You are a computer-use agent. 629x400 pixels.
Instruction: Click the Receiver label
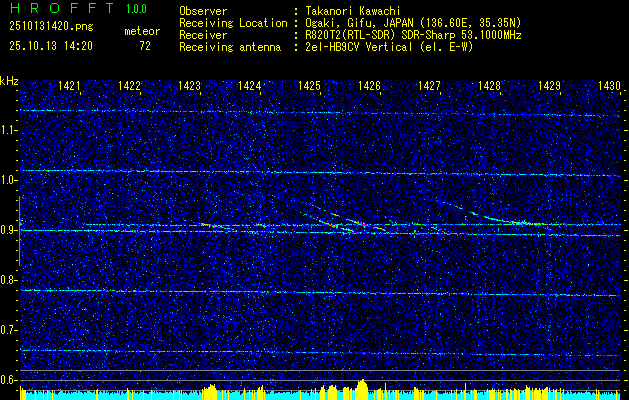(203, 35)
